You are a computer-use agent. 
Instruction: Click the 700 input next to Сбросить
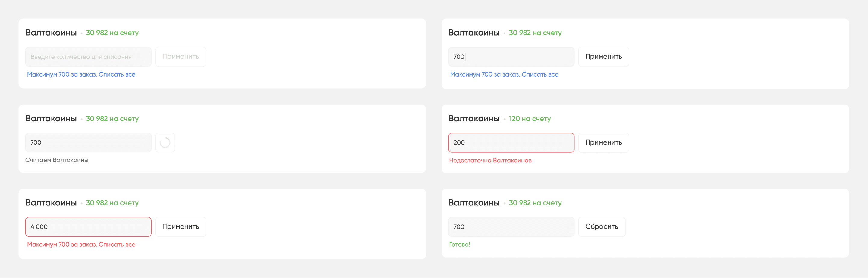[511, 226]
